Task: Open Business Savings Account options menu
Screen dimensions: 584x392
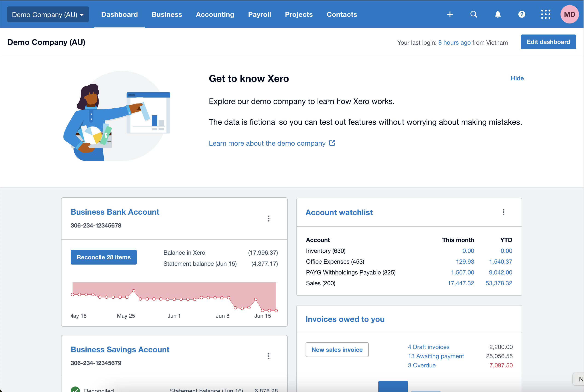Action: coord(269,356)
